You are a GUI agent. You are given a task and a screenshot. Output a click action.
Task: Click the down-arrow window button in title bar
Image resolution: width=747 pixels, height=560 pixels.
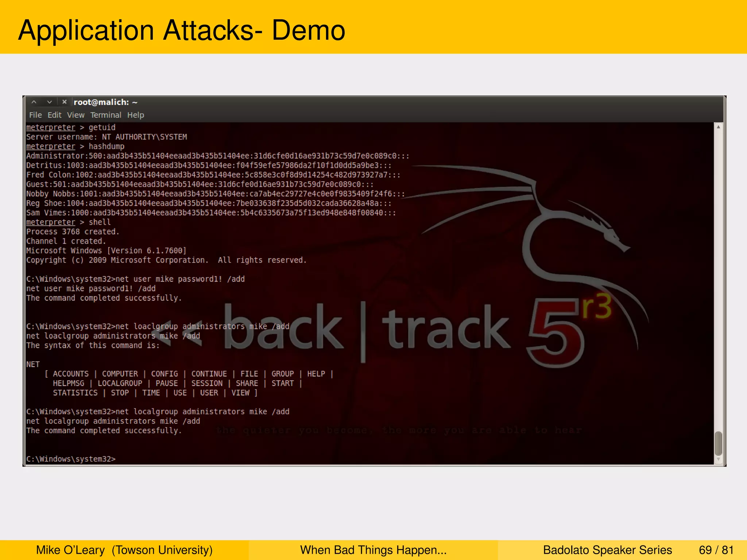tap(49, 102)
